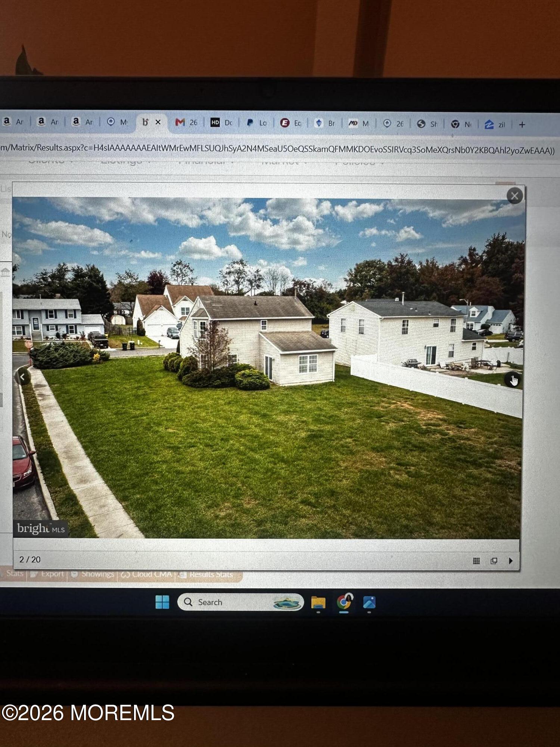560x747 pixels.
Task: Click the house listing photo
Action: (x=267, y=368)
